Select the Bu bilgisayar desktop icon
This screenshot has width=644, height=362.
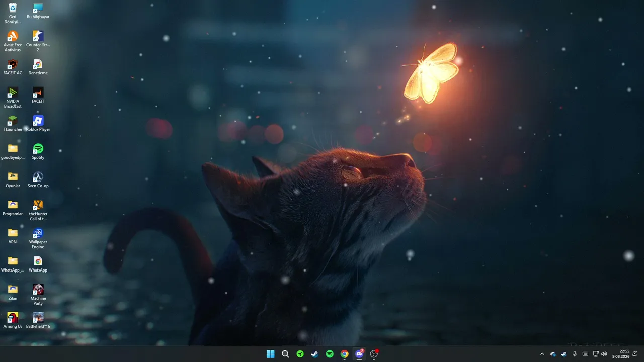click(38, 11)
